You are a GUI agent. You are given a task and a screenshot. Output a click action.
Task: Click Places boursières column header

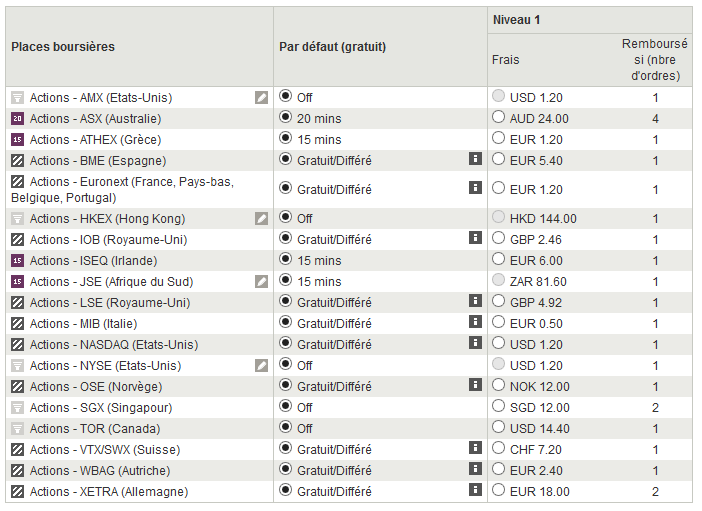coord(63,47)
